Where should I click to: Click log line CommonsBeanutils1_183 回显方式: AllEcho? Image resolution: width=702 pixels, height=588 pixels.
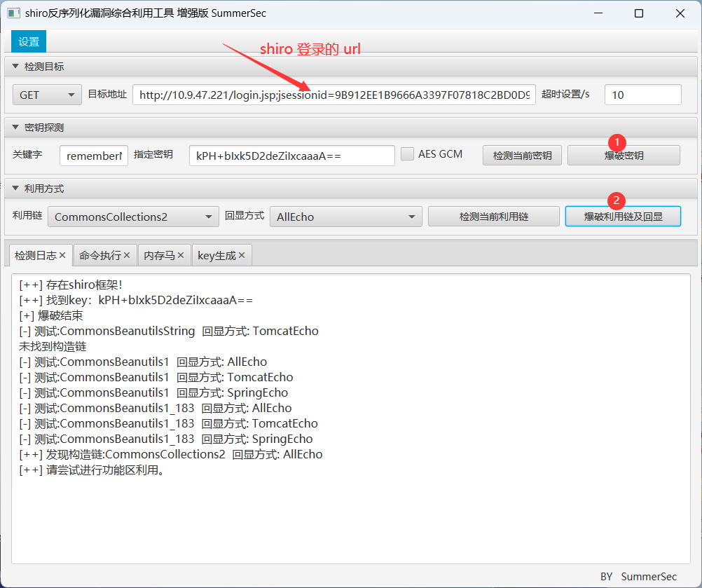[156, 408]
